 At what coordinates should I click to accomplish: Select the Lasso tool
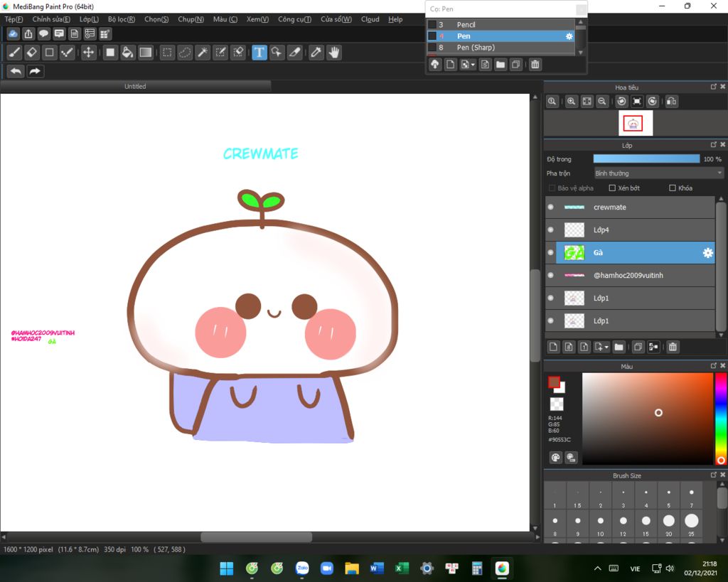click(185, 53)
